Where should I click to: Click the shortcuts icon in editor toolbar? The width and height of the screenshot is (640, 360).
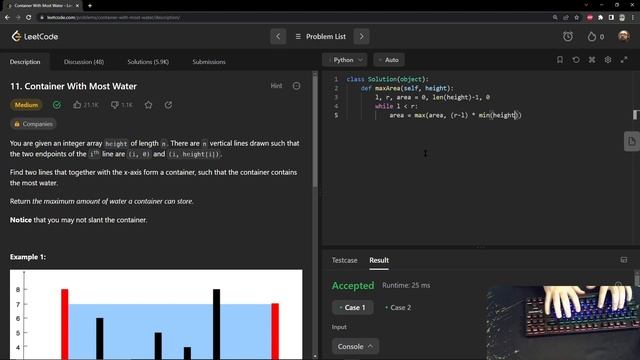click(592, 60)
